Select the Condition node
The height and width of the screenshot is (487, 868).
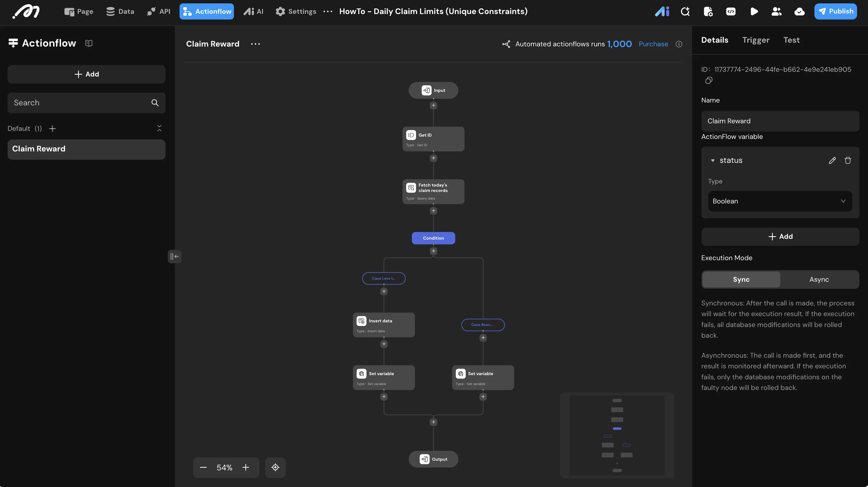tap(433, 238)
